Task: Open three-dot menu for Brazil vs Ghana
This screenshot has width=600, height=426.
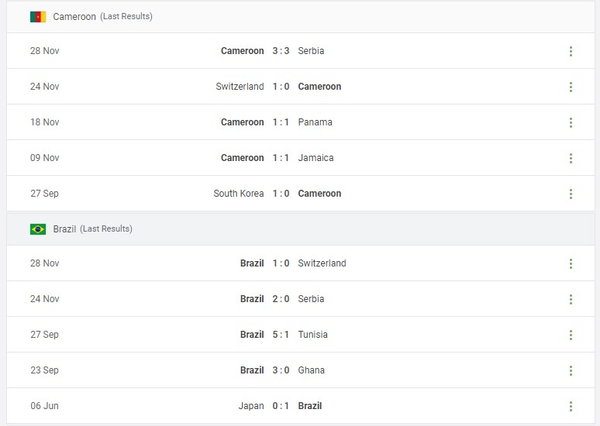Action: coord(571,371)
